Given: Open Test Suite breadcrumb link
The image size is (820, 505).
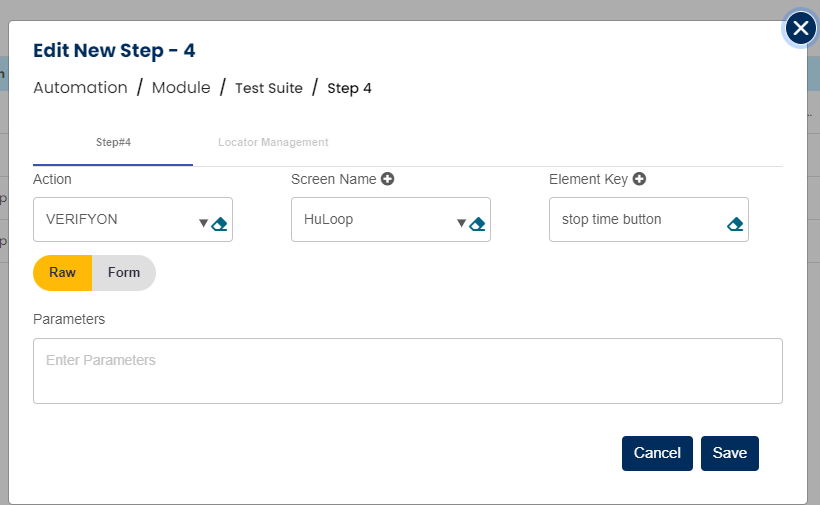Looking at the screenshot, I should 269,88.
